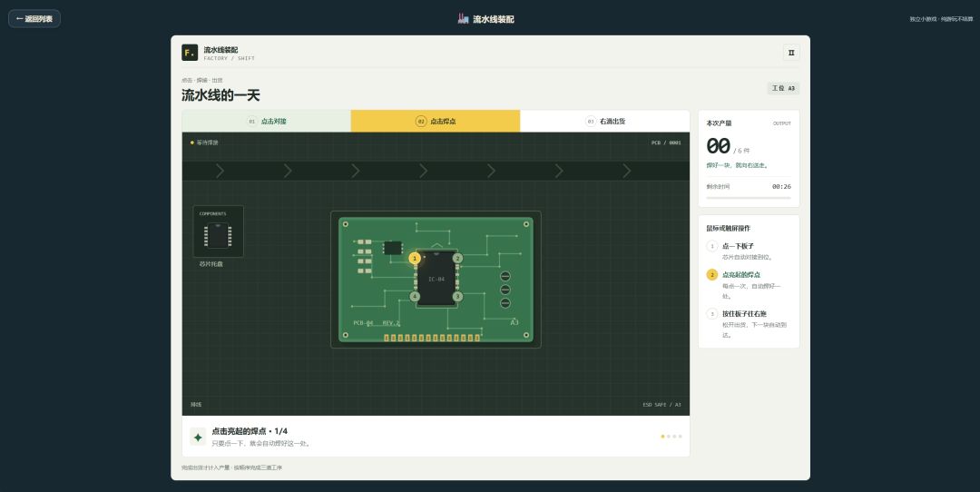This screenshot has width=980, height=492.
Task: Click highlighted step 2 circle in instructions
Action: click(712, 274)
